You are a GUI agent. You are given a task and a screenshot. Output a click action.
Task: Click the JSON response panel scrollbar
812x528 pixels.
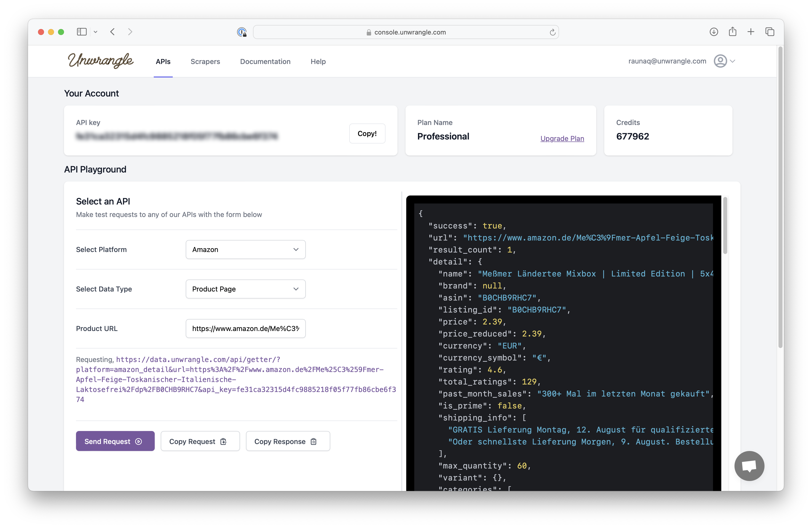pyautogui.click(x=725, y=225)
